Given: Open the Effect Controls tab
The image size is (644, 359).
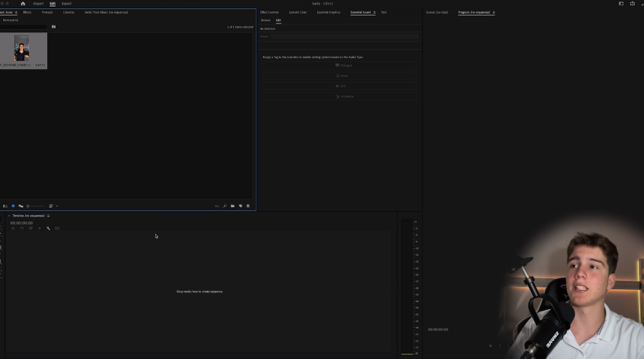Looking at the screenshot, I should click(269, 12).
